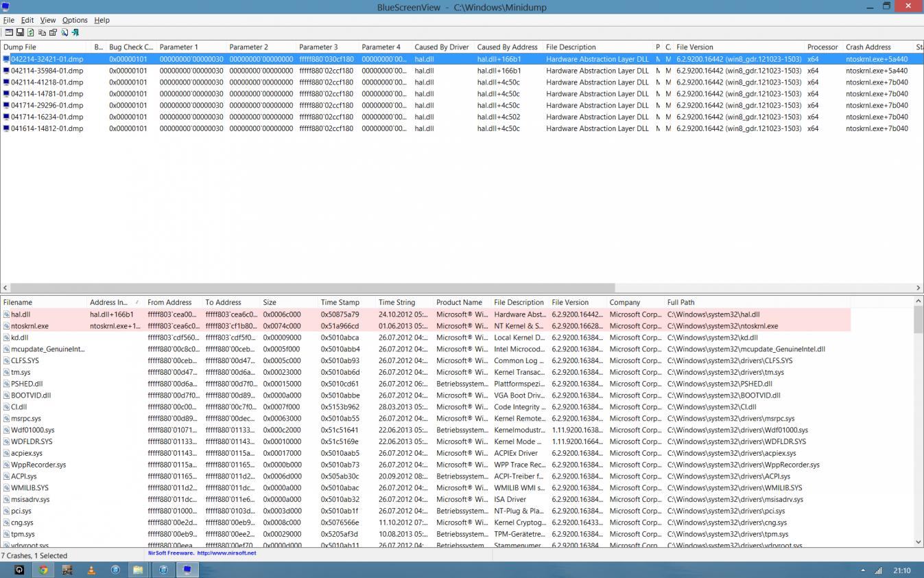Select crash dump 041714-29296-01.dmp
The width and height of the screenshot is (924, 578).
pyautogui.click(x=47, y=106)
